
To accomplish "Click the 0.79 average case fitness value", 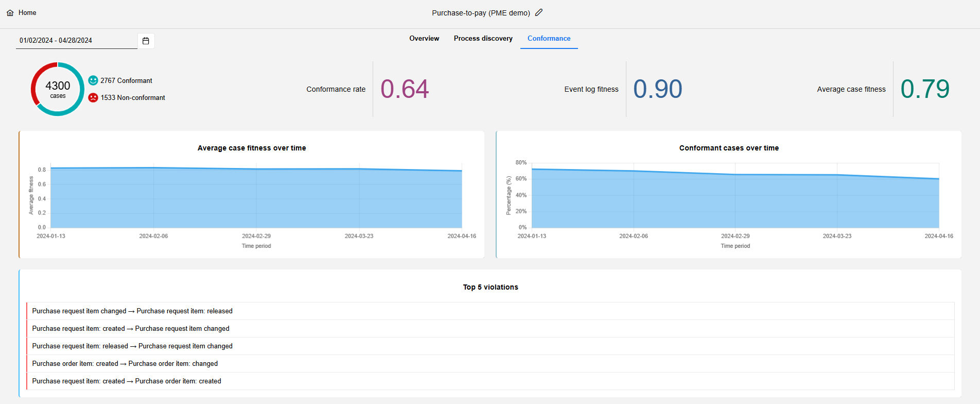I will pos(924,89).
